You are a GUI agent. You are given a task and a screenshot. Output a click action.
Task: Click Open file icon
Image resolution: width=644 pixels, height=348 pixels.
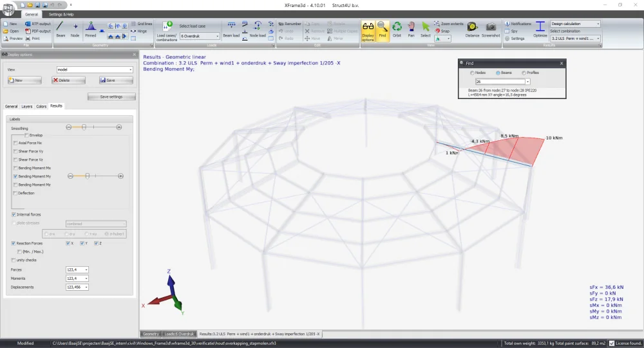tap(12, 31)
